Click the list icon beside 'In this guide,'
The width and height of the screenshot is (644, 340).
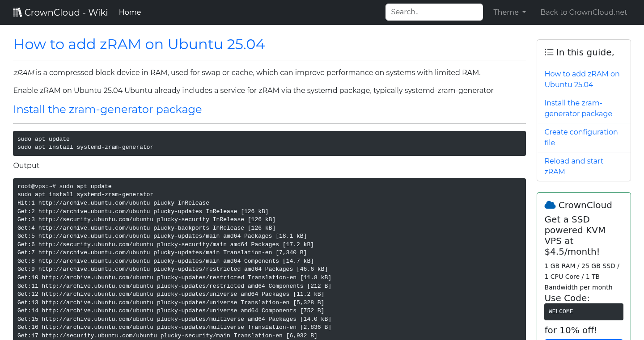tap(549, 52)
